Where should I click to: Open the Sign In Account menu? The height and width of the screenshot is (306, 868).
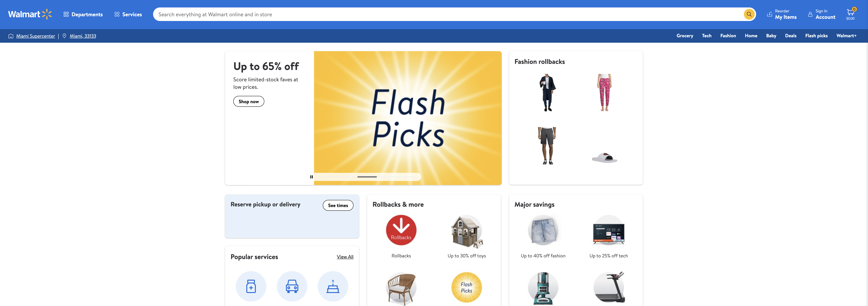[x=822, y=14]
